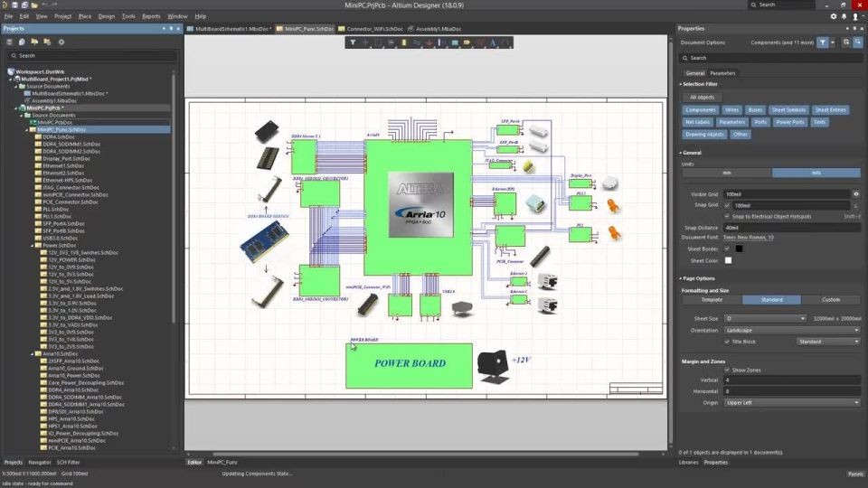Click the Drawing objects filter button
The height and width of the screenshot is (488, 868).
point(704,134)
